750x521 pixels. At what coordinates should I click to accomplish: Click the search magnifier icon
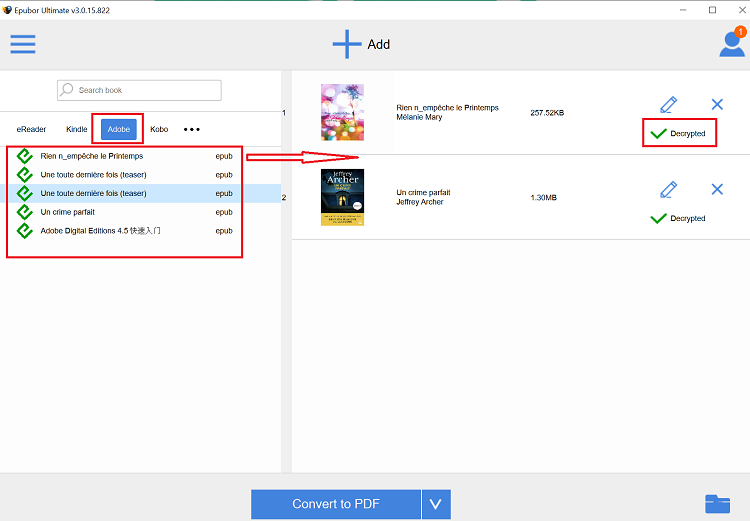67,89
